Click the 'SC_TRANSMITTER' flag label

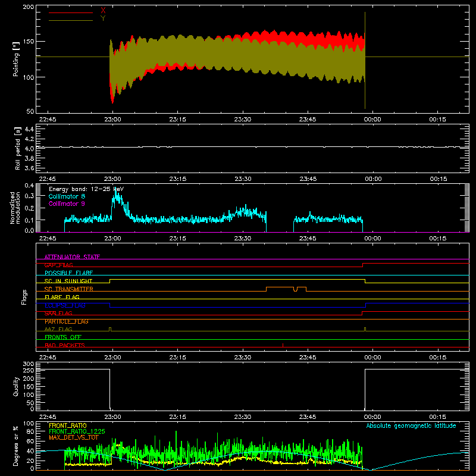pos(69,289)
